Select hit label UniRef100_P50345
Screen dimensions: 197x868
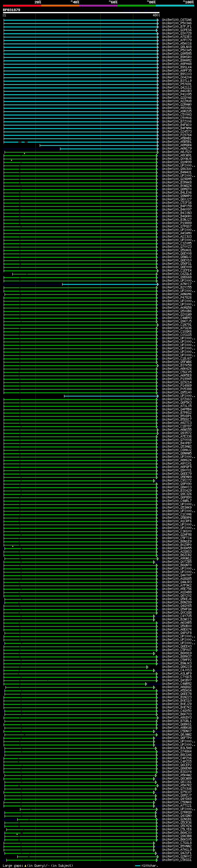pos(177,50)
